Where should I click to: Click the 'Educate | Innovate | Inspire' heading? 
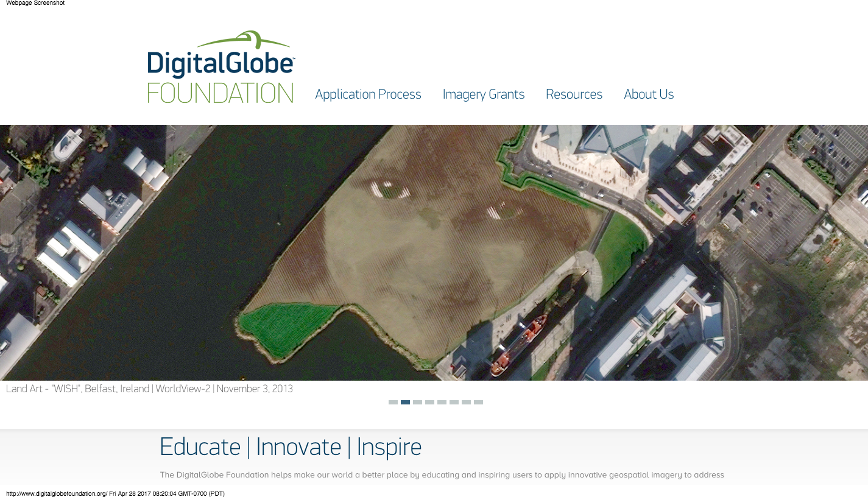tap(291, 447)
